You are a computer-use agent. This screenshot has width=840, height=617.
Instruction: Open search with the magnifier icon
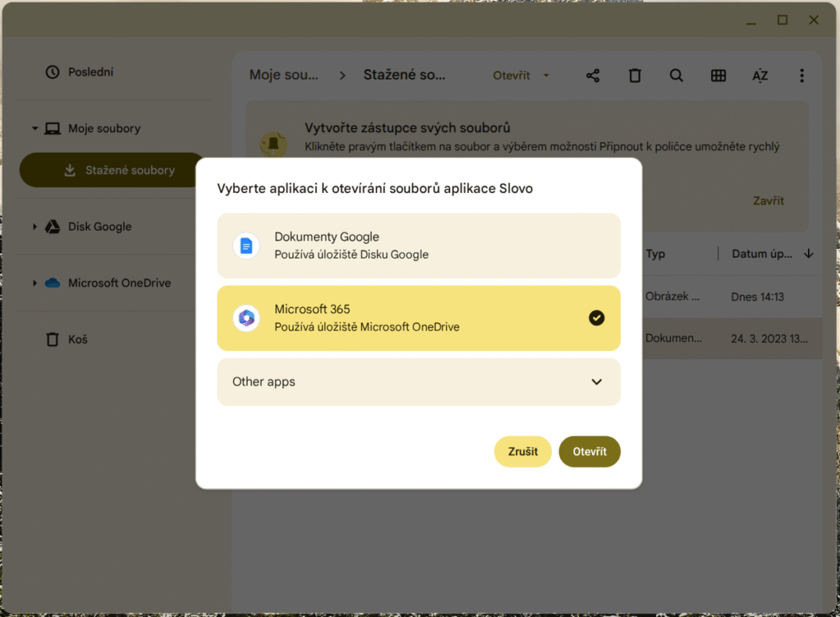coord(677,75)
